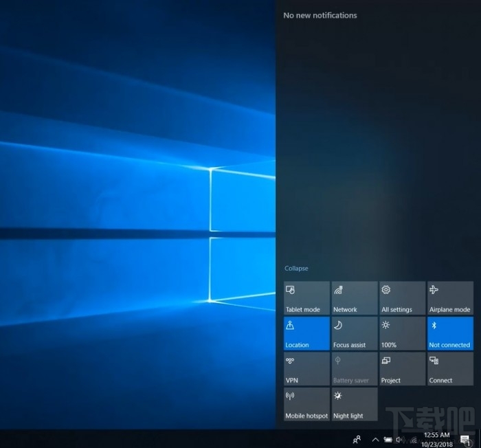Open the Project display tile
Screen dimensions: 481x448
[x=403, y=369]
